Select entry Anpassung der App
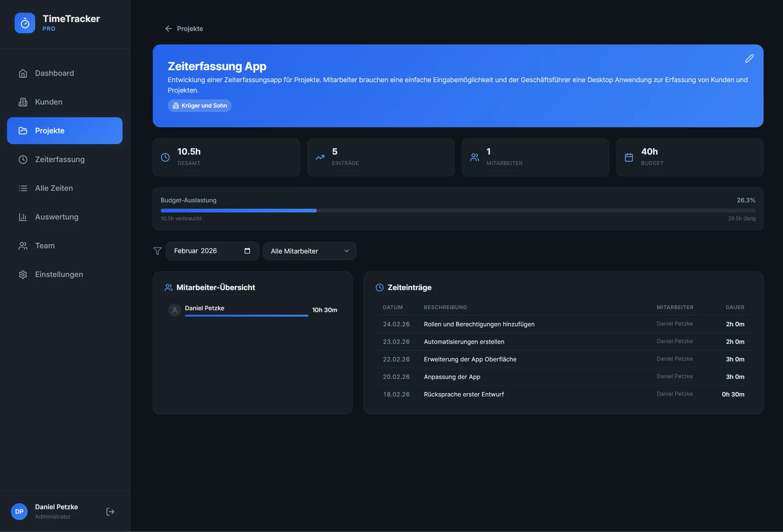 click(564, 377)
